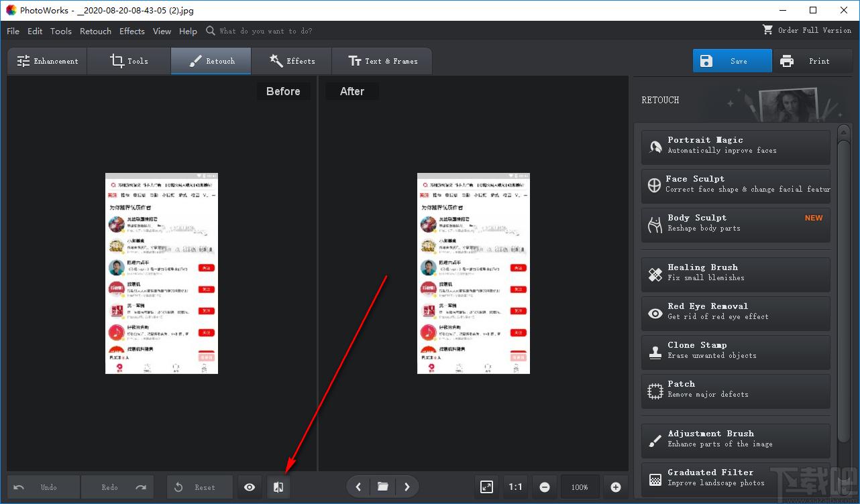
Task: Click the zoom in plus icon
Action: [616, 487]
